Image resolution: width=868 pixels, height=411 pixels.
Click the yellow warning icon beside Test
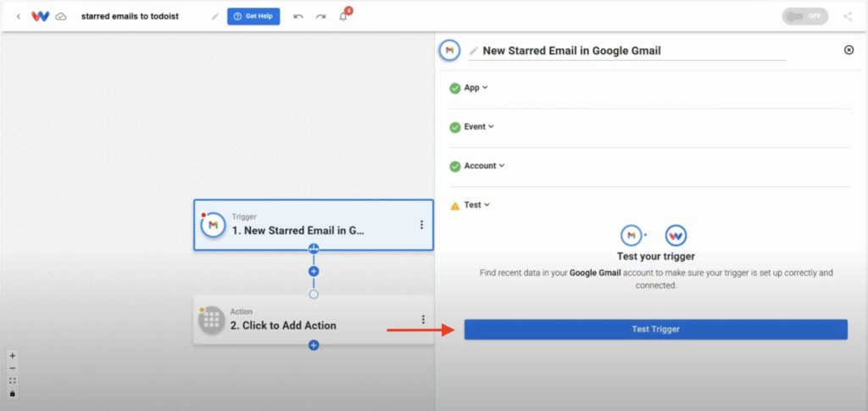(x=455, y=206)
